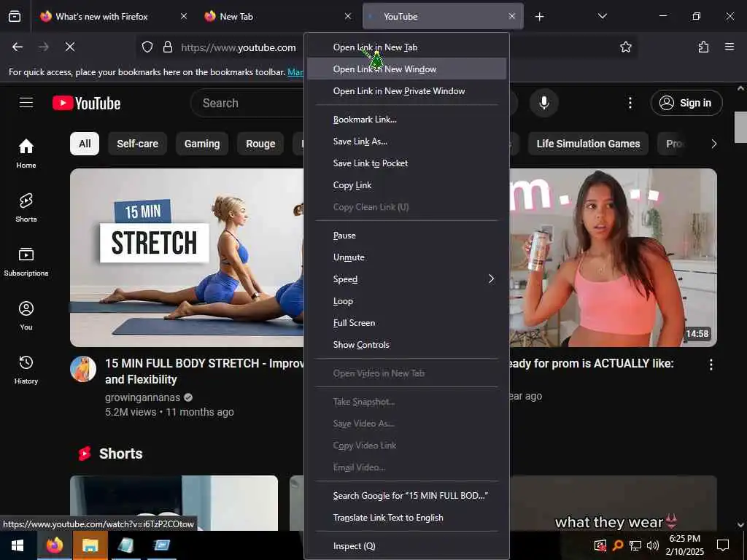Open Firefox View icon in tab bar
The width and height of the screenshot is (747, 560).
click(15, 16)
